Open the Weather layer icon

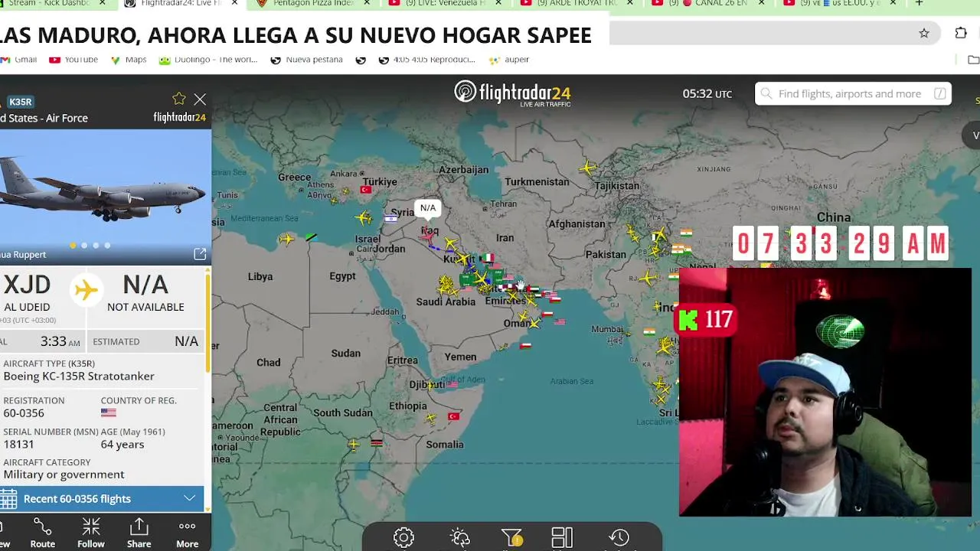coord(459,537)
